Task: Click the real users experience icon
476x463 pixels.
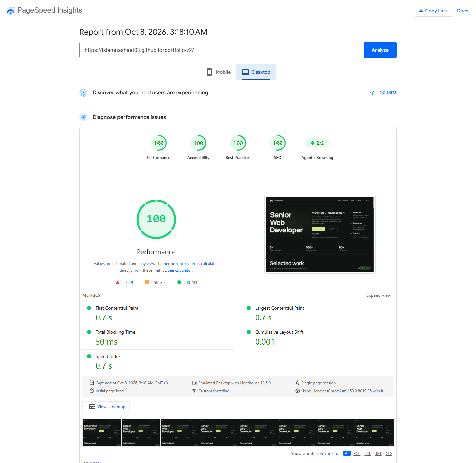Action: coord(83,93)
